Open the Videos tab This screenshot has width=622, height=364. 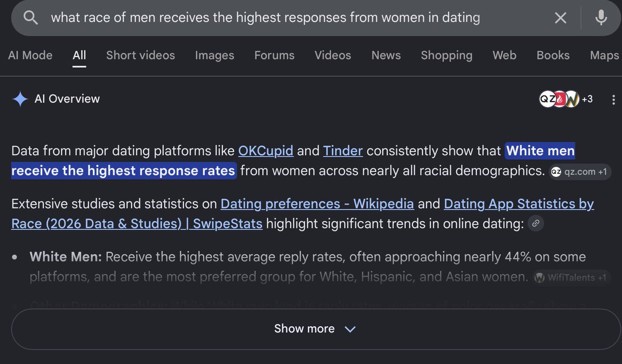pyautogui.click(x=333, y=55)
